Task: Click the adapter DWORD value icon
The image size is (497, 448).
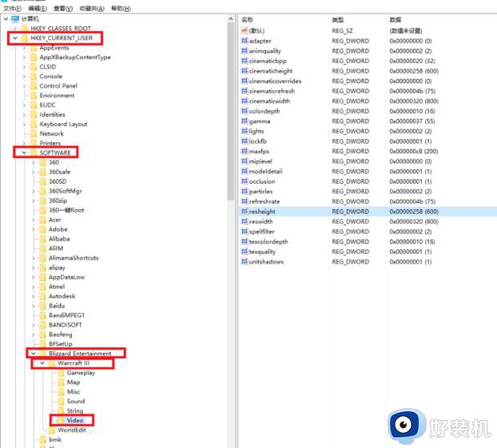Action: pos(244,41)
